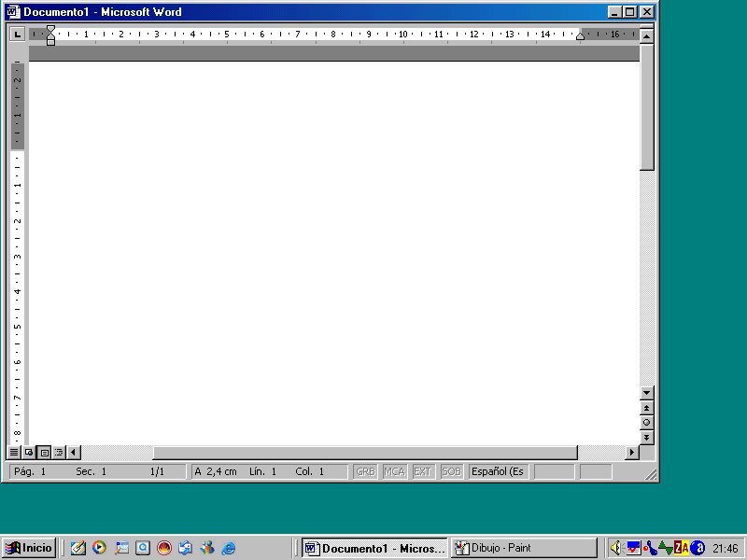Viewport: 747px width, 560px height.
Task: Click the horizontal scrollbar thumb
Action: 365,452
